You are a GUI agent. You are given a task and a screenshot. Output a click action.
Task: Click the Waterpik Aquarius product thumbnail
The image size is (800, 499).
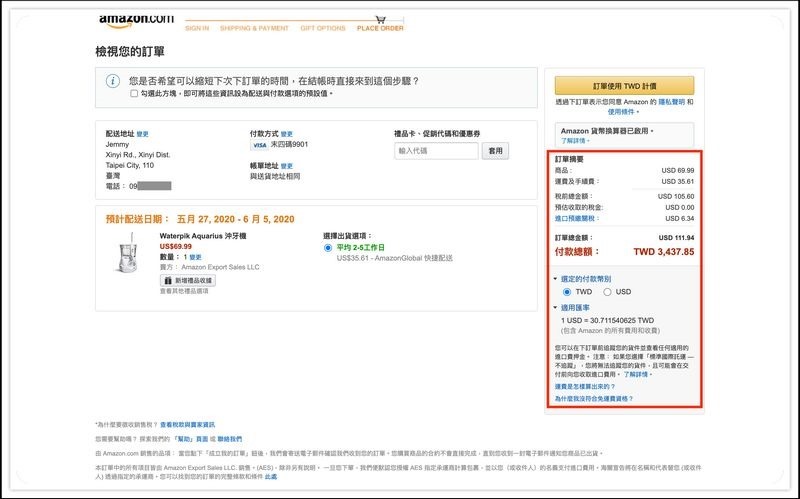pos(127,253)
